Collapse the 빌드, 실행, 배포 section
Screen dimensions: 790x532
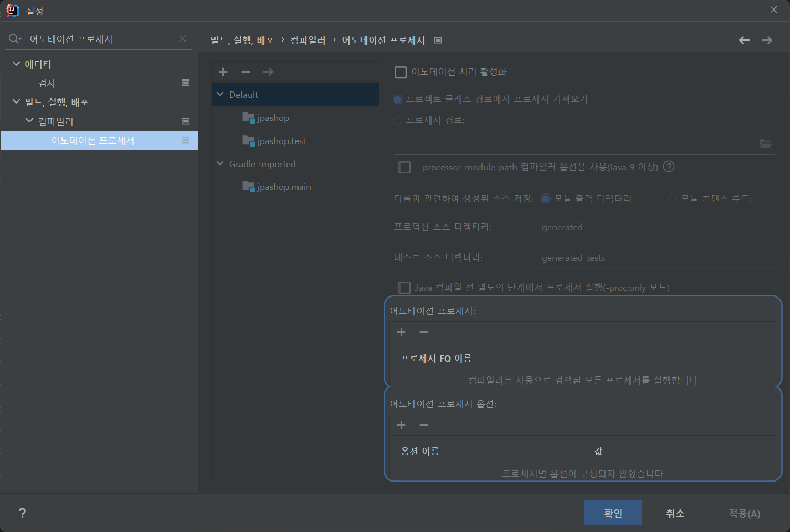click(x=16, y=101)
